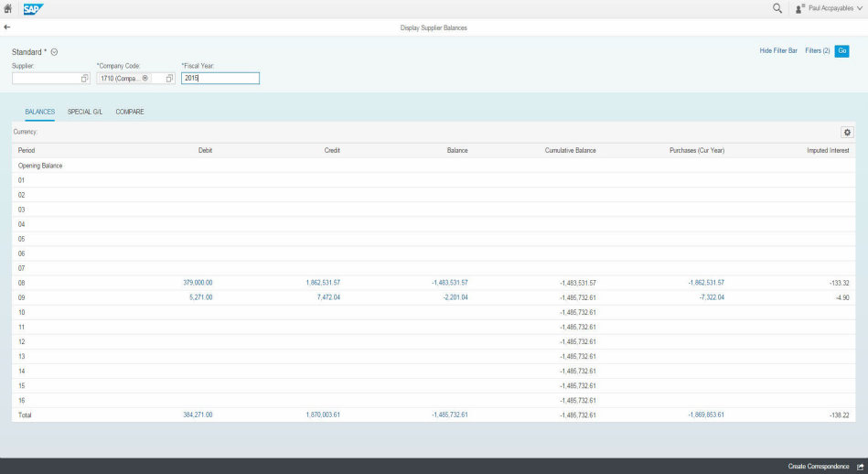Open search with the magnifier icon

pyautogui.click(x=777, y=8)
